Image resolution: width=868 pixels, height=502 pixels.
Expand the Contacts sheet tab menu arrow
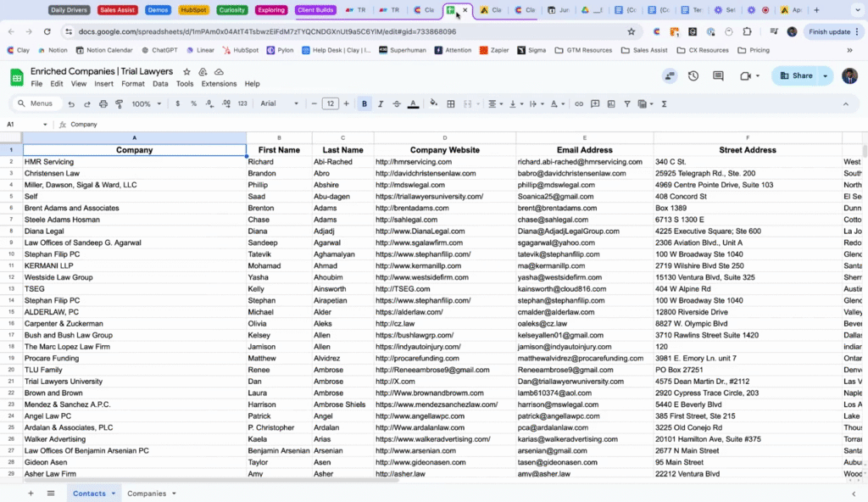pos(114,493)
